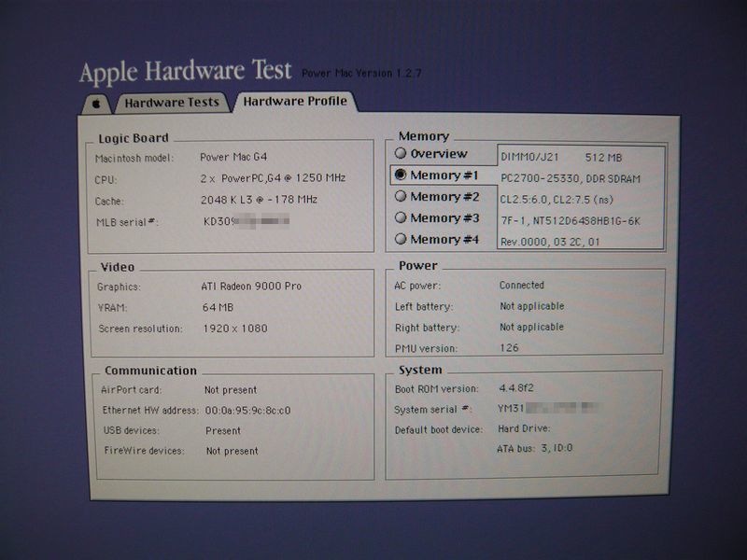Click the 'Logic Board' section heading

coord(134,138)
